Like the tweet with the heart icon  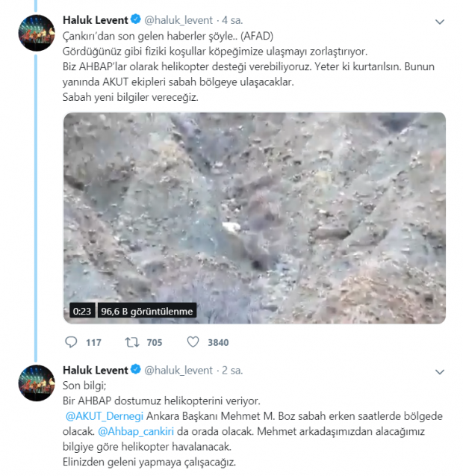pyautogui.click(x=193, y=342)
